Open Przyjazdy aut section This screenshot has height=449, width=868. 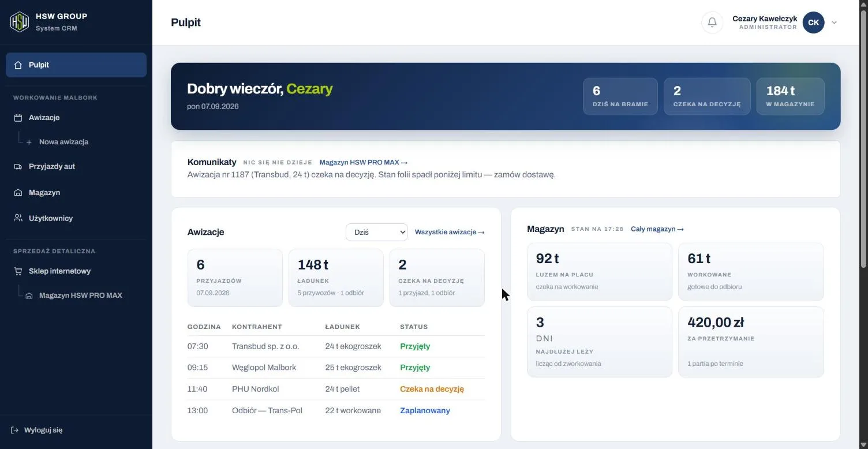(76, 166)
